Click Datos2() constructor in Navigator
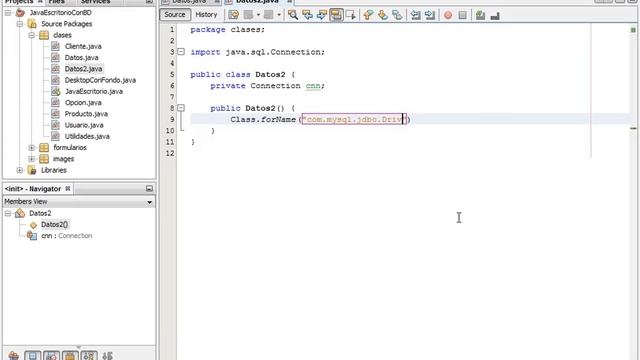The height and width of the screenshot is (360, 640). coord(54,224)
